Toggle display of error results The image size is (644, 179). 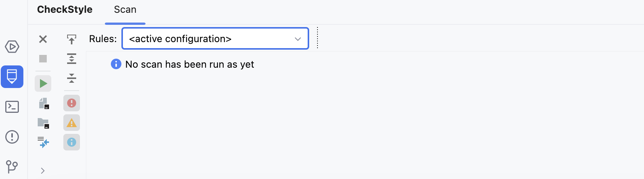pyautogui.click(x=72, y=103)
